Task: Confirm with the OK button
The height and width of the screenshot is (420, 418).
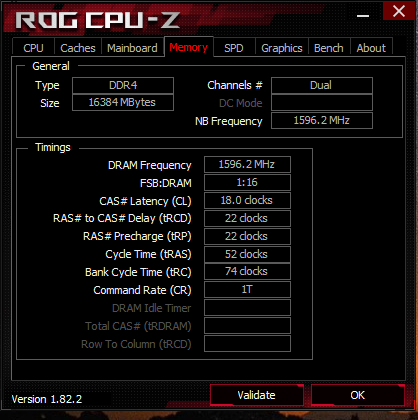Action: [358, 395]
